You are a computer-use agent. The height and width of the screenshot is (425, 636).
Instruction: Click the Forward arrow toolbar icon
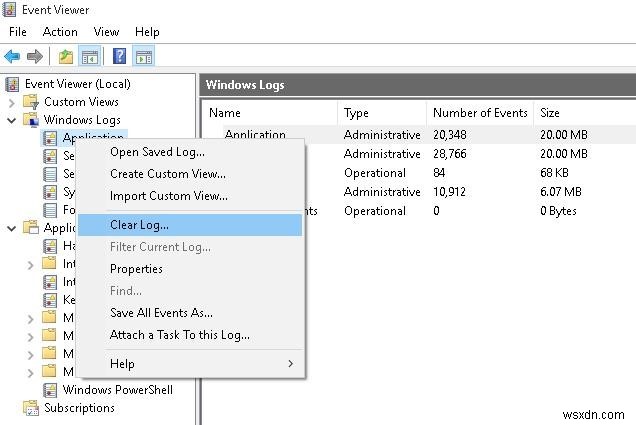[34, 56]
